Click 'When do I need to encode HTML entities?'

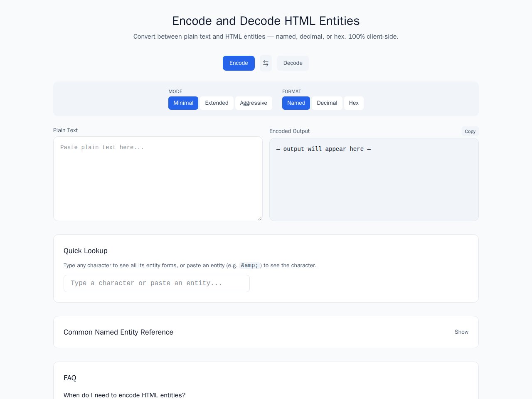pos(125,395)
